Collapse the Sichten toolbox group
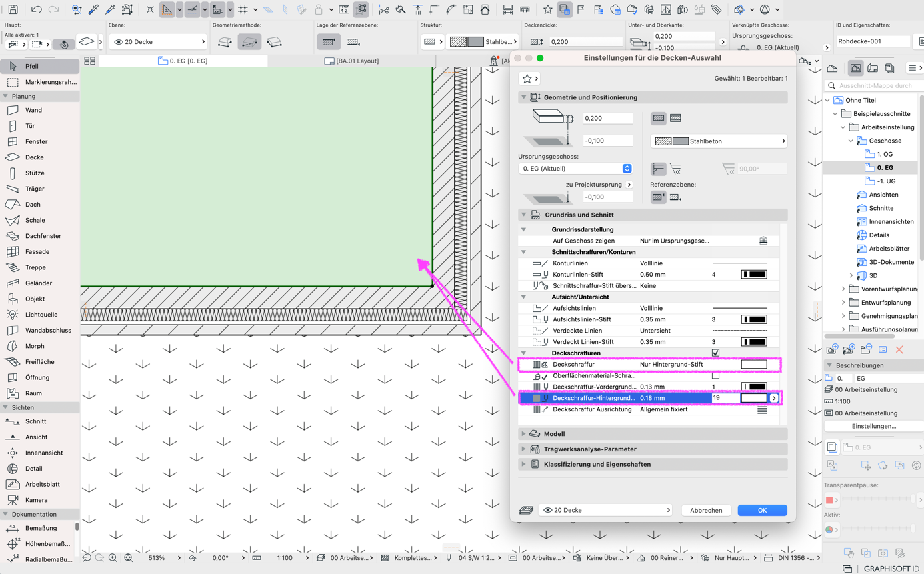The image size is (924, 574). coord(5,407)
